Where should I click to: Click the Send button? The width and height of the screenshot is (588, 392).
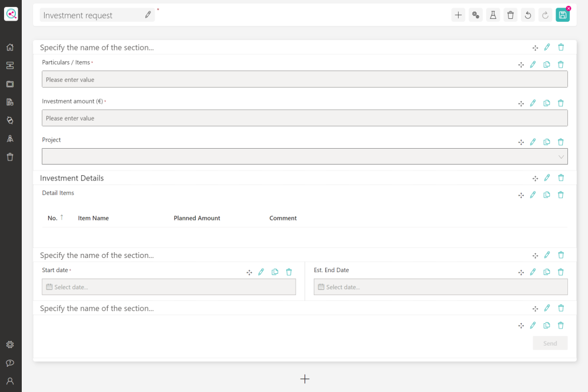coord(550,343)
